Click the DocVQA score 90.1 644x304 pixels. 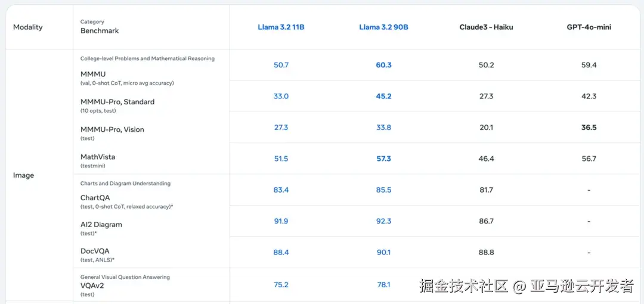coord(383,252)
